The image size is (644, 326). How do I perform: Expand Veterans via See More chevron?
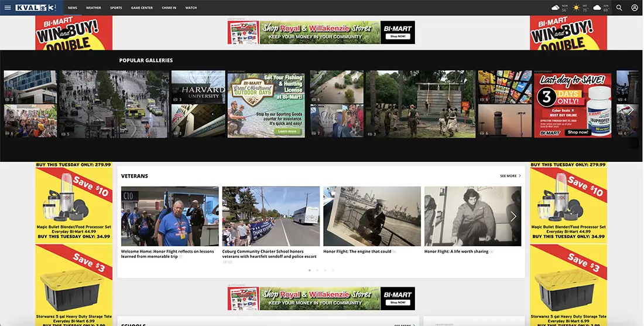pyautogui.click(x=519, y=176)
